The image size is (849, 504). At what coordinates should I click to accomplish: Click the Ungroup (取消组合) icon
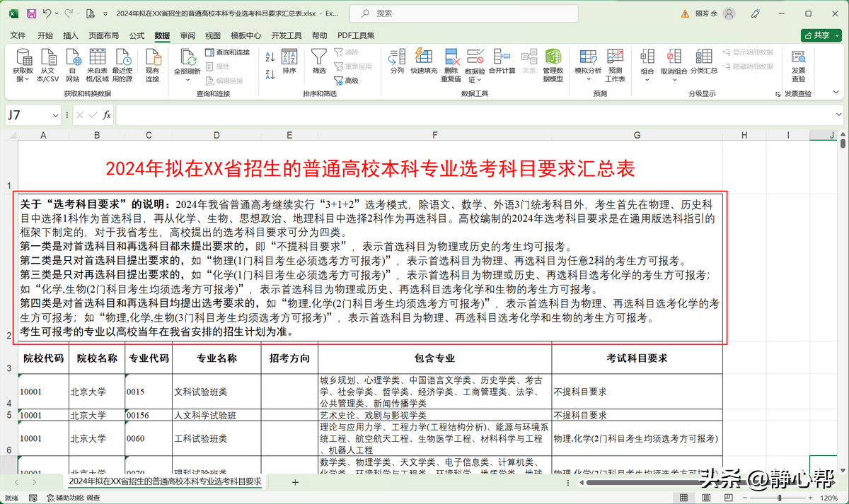(674, 57)
